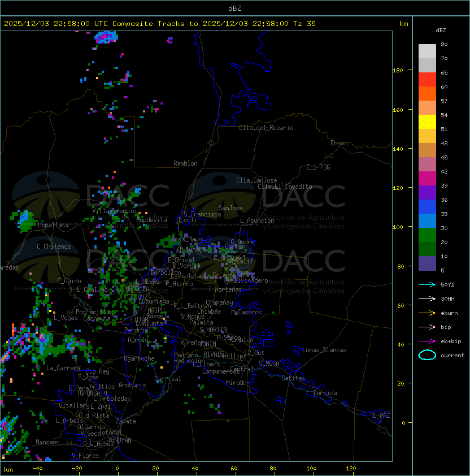
Task: Select the Composite Tracks timestamp header text
Action: coord(160,24)
